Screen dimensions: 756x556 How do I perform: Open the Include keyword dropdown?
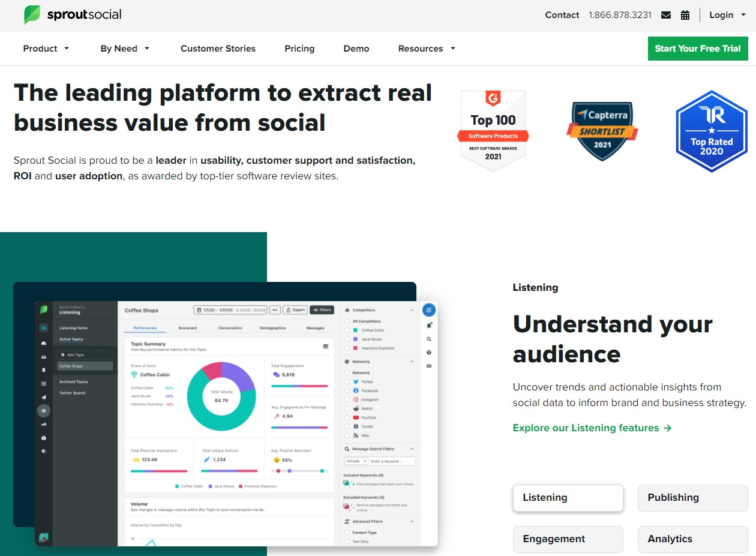(356, 461)
